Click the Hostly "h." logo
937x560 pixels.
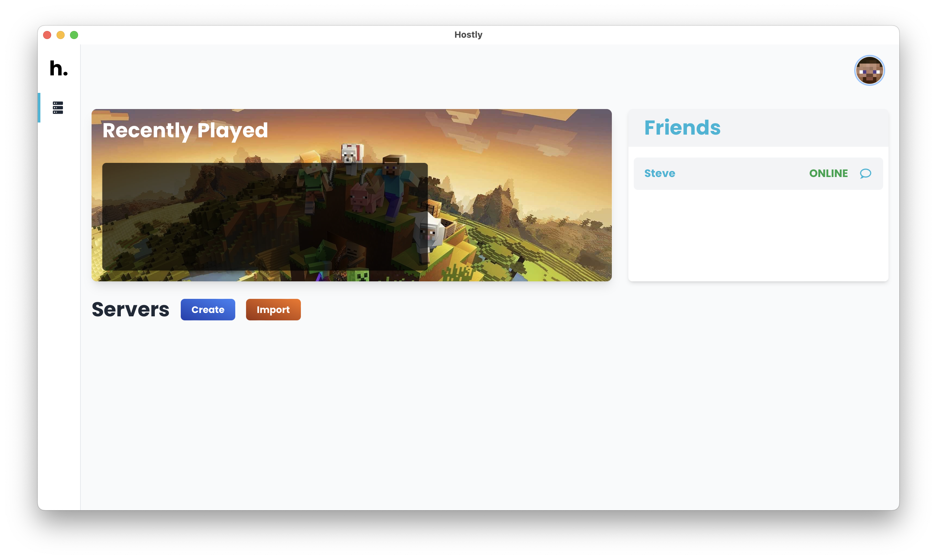pos(59,69)
